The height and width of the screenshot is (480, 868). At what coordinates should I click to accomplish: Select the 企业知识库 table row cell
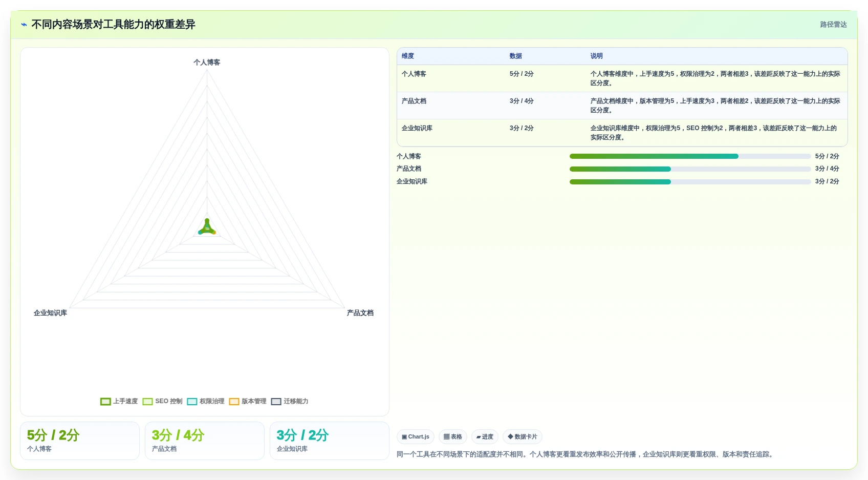tap(417, 129)
